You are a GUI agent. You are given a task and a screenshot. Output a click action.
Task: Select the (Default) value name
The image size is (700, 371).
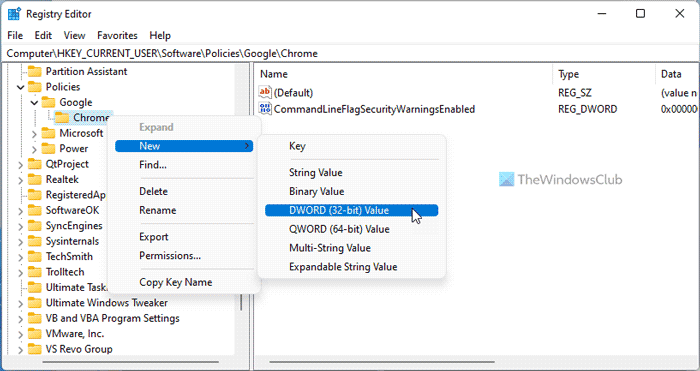click(x=293, y=93)
